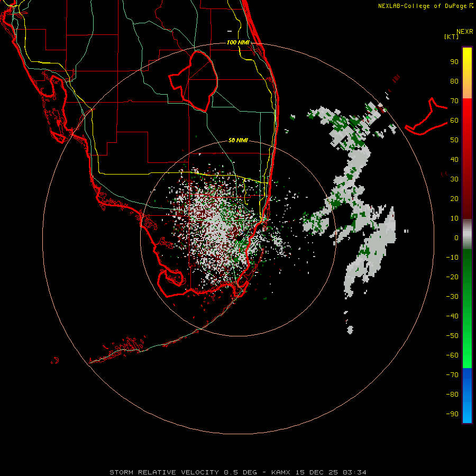Click the positive 10 value on the velocity scale
This screenshot has height=476, width=476.
(x=454, y=218)
